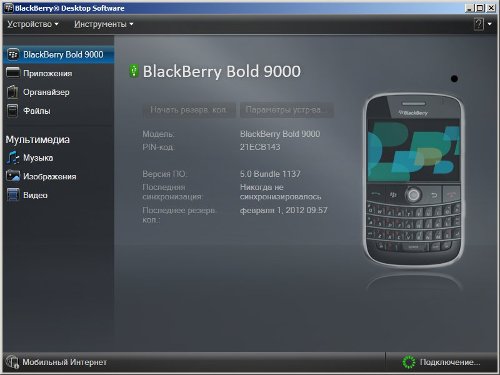500x375 pixels.
Task: Expand the Устройство menu dropdown
Action: click(33, 24)
